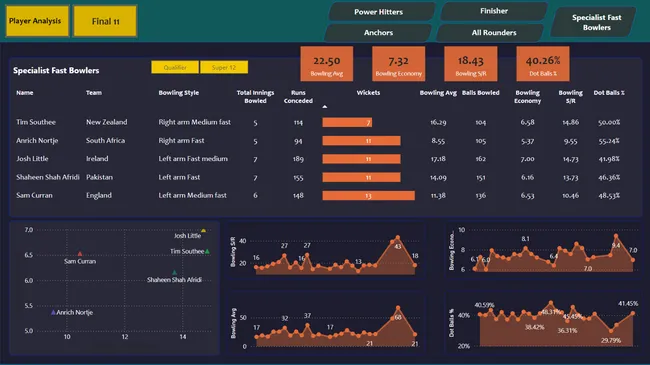Click Sam Curran's wickets bar (13)
This screenshot has width=650, height=365.
(369, 195)
